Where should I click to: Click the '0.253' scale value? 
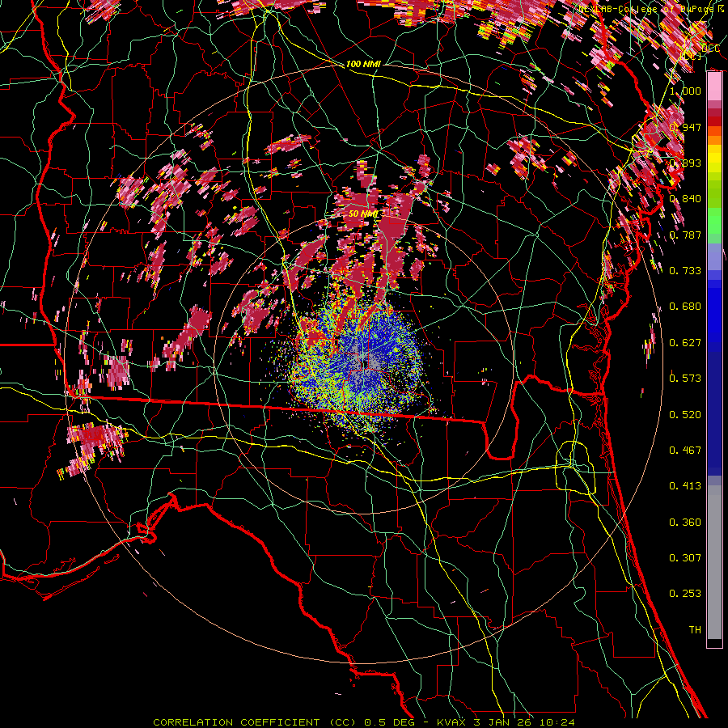point(685,594)
